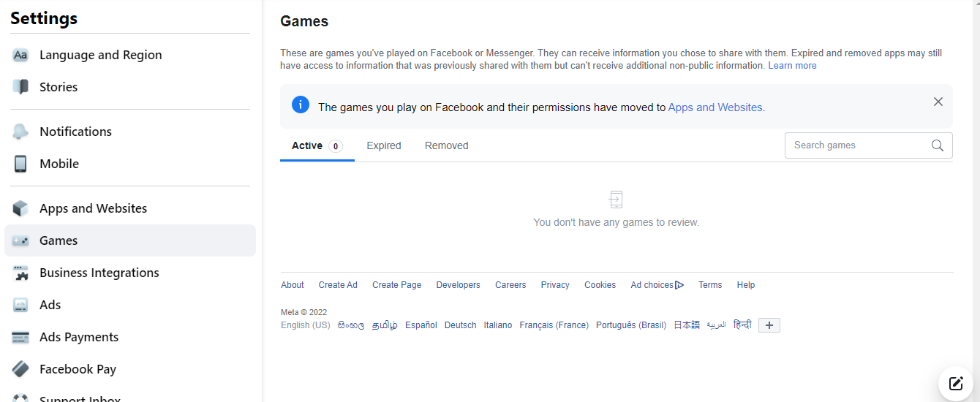
Task: Follow Apps and Websites banner link
Action: click(715, 107)
